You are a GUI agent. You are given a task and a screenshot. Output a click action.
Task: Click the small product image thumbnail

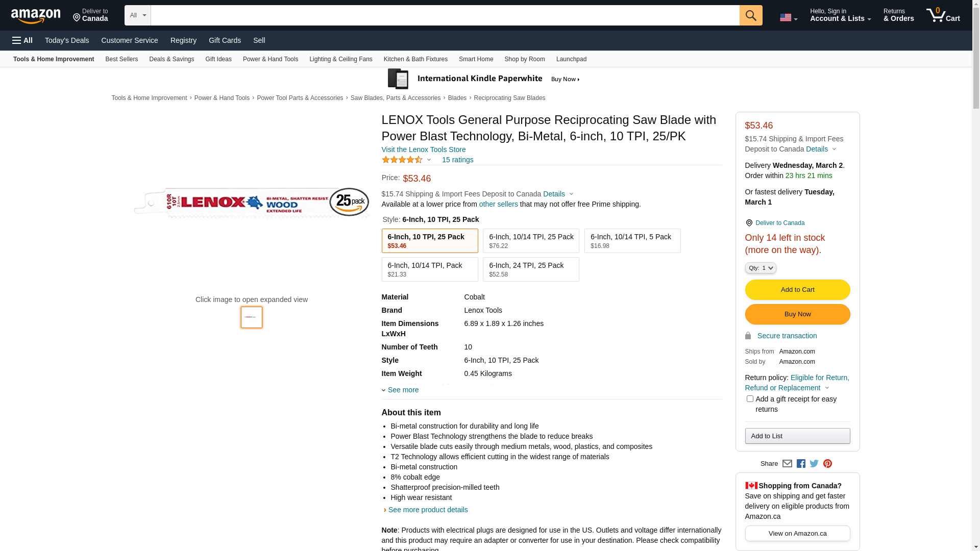tap(251, 317)
